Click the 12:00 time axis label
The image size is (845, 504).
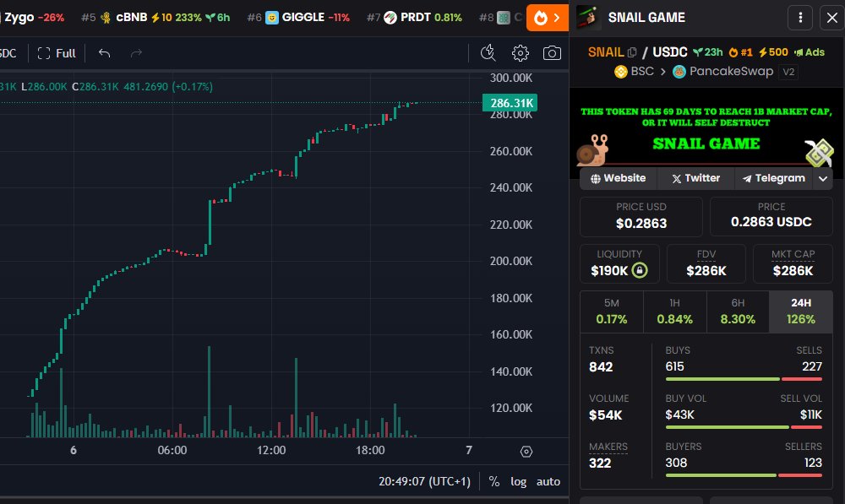[271, 450]
